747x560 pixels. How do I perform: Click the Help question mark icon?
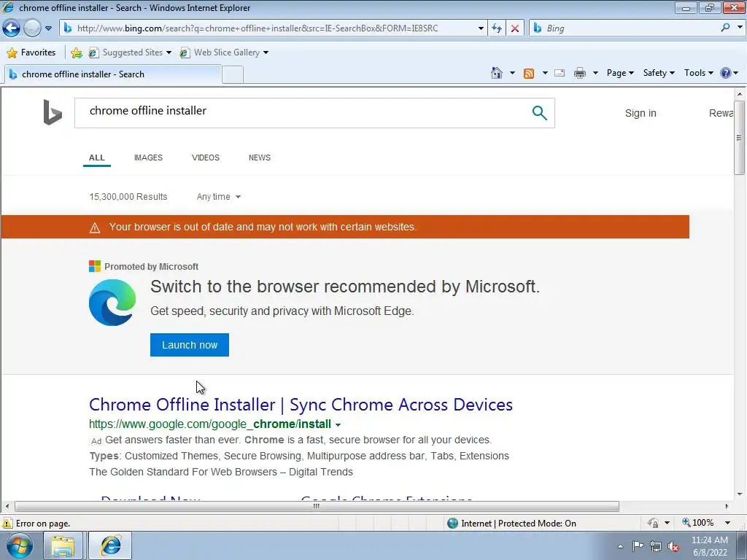click(726, 73)
